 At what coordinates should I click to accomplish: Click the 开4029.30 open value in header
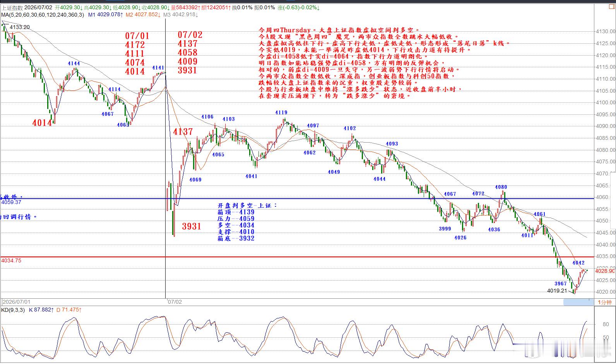pyautogui.click(x=69, y=7)
